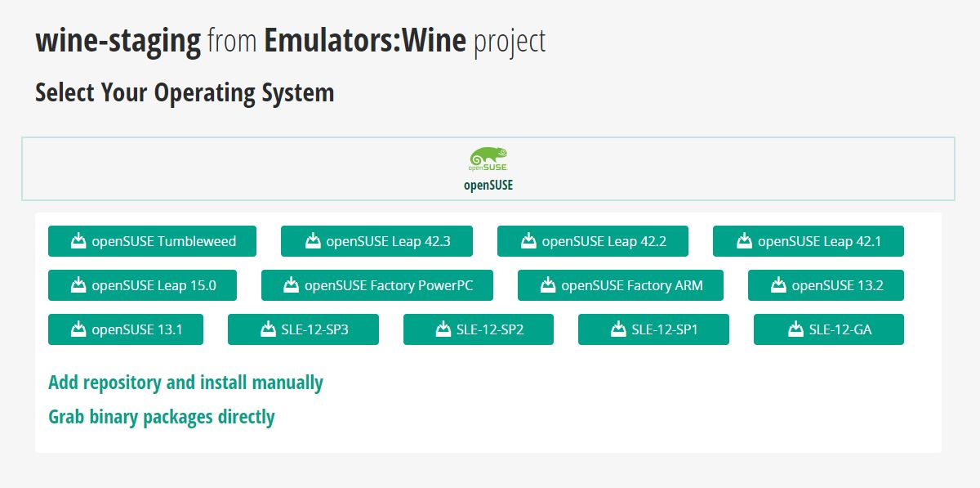Screen dimensions: 980x488
Task: Download for openSUSE Tumbleweed
Action: (152, 241)
